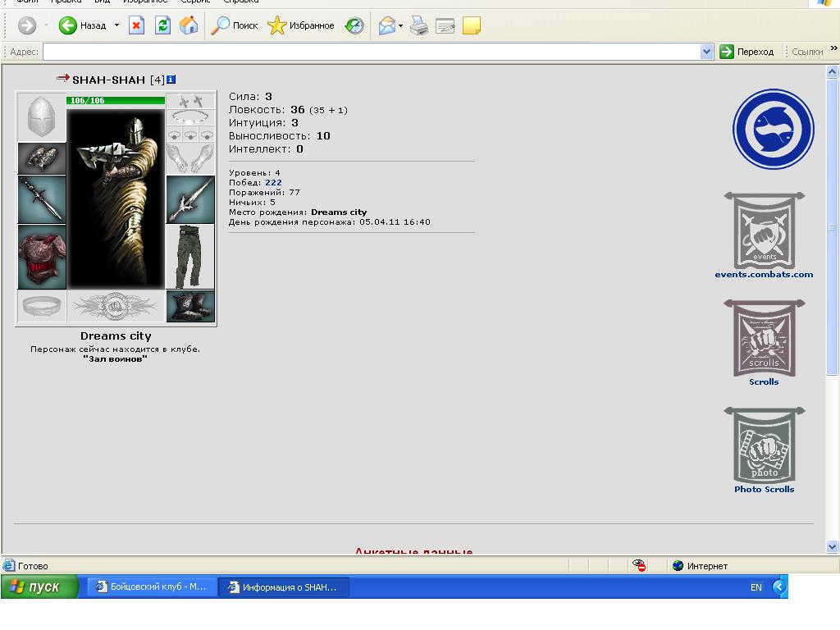Click the Internet zone globe in status bar
The height and width of the screenshot is (630, 840).
point(678,566)
